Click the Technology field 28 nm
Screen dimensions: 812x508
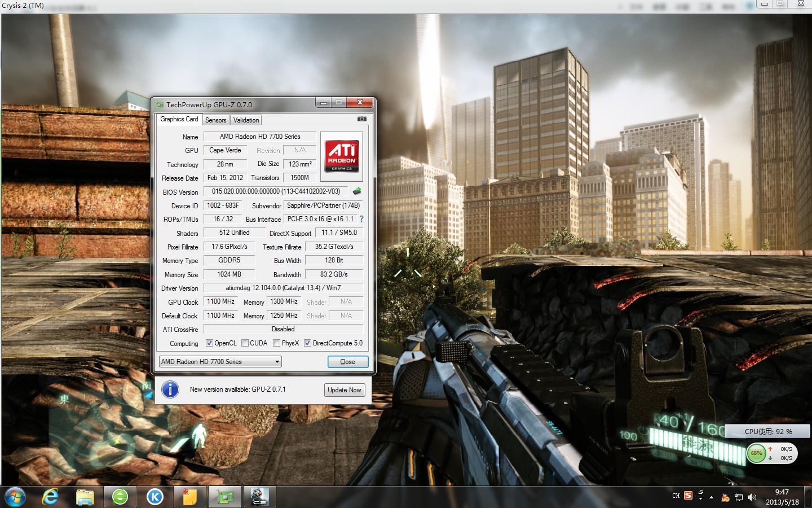pos(225,164)
